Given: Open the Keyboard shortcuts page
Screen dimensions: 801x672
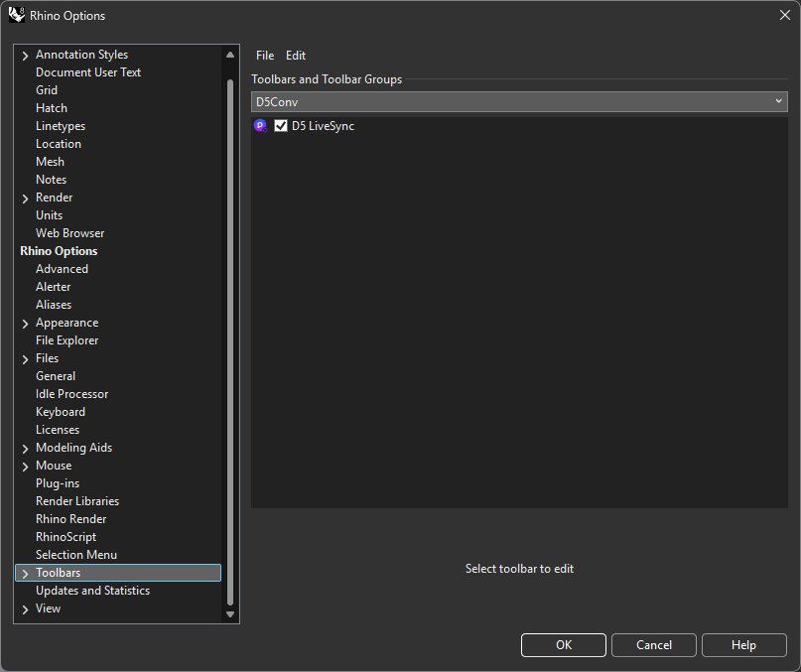Looking at the screenshot, I should coord(61,412).
